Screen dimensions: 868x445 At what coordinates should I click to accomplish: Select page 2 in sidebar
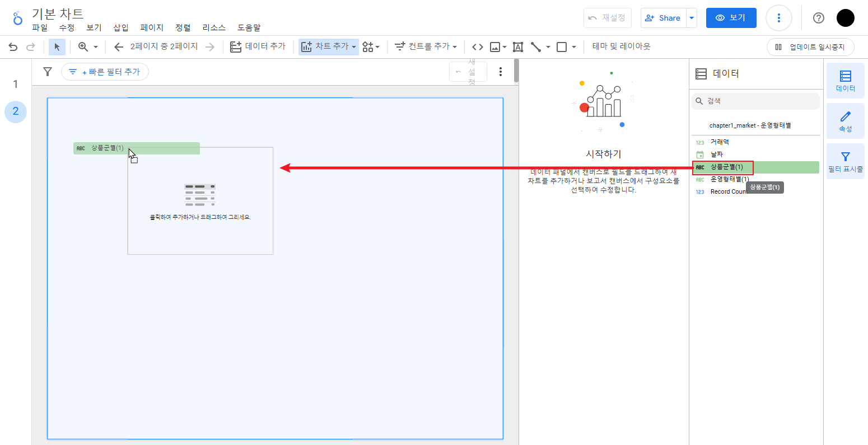pyautogui.click(x=16, y=111)
